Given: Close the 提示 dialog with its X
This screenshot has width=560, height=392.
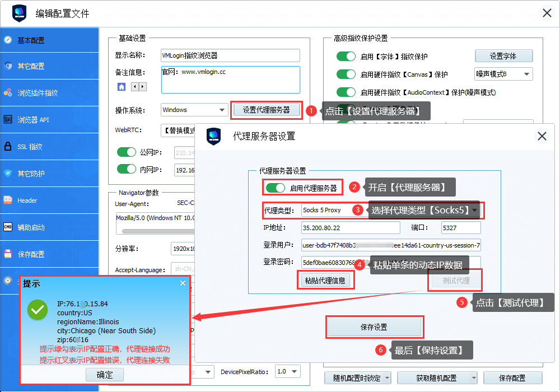Looking at the screenshot, I should tap(183, 283).
